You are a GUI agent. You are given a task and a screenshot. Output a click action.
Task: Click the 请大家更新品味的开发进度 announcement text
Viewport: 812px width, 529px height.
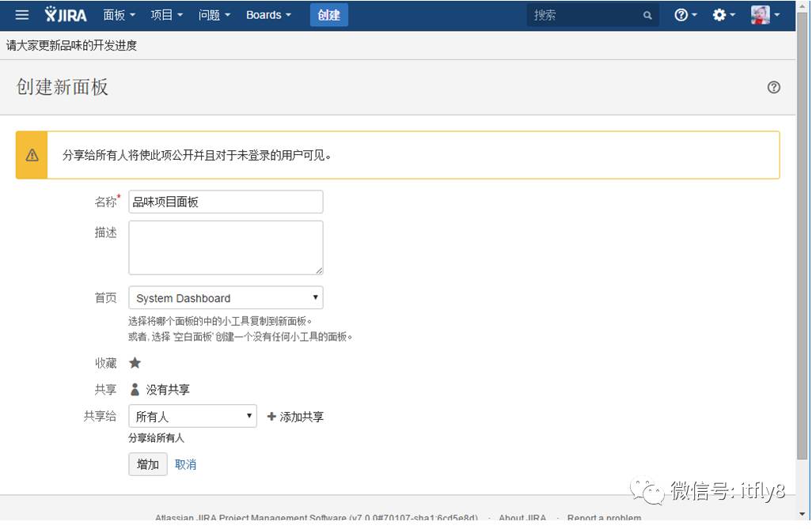click(71, 46)
